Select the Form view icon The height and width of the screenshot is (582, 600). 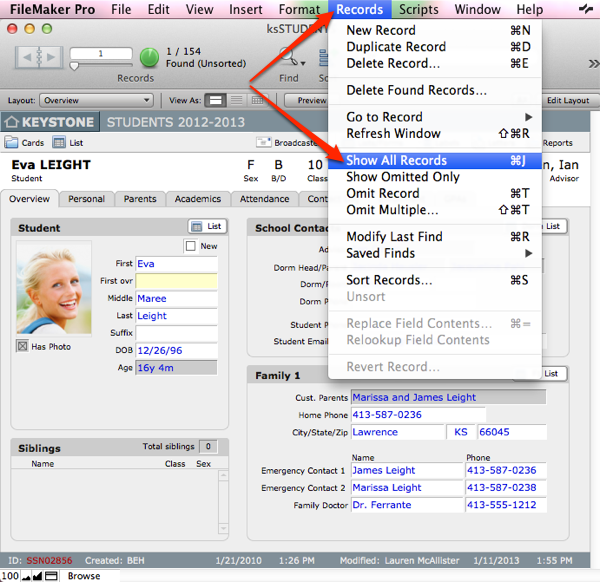pyautogui.click(x=214, y=100)
